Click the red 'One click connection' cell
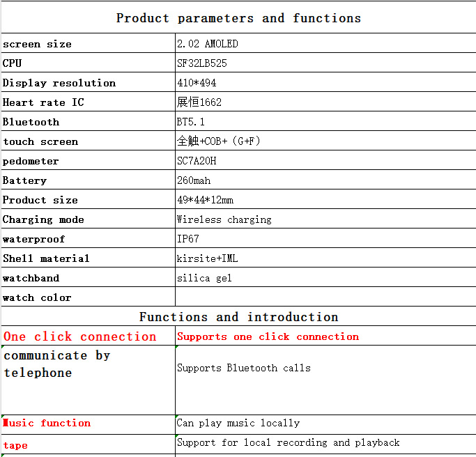 click(x=88, y=336)
